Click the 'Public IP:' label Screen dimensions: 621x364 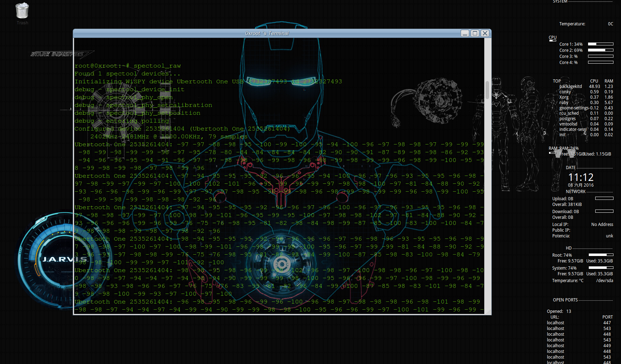tap(561, 230)
